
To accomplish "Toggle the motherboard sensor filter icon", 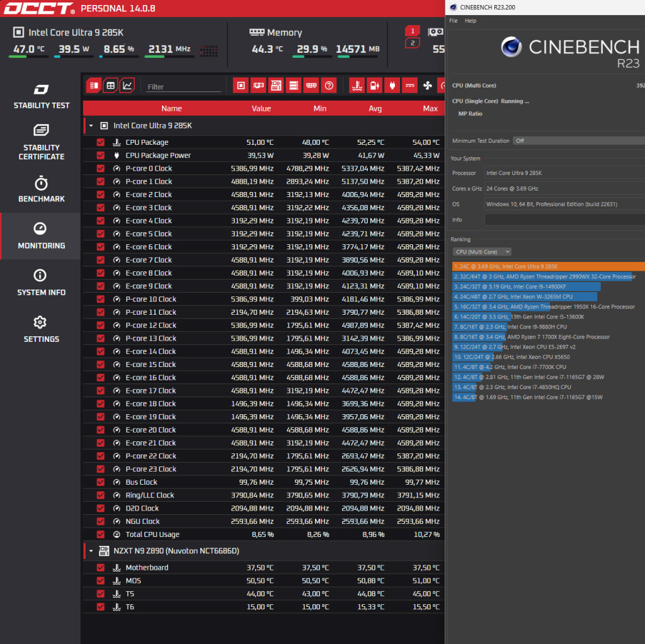I will pyautogui.click(x=276, y=86).
